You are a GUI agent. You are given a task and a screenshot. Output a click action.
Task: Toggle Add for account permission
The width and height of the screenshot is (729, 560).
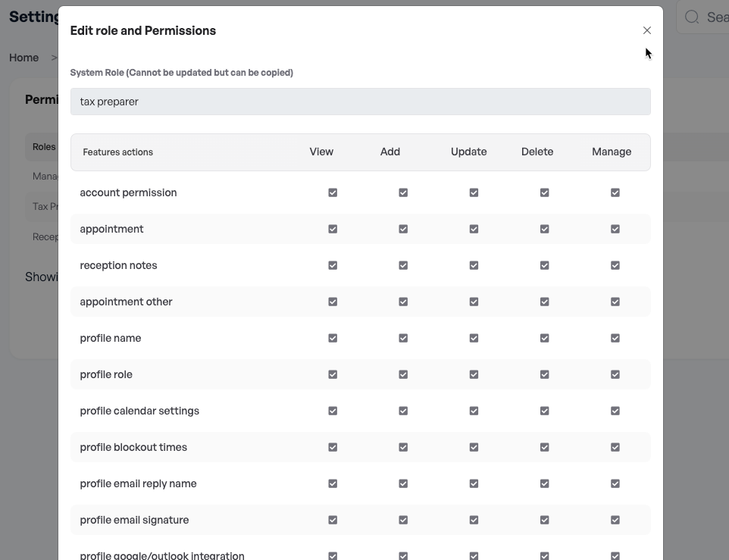pos(403,192)
